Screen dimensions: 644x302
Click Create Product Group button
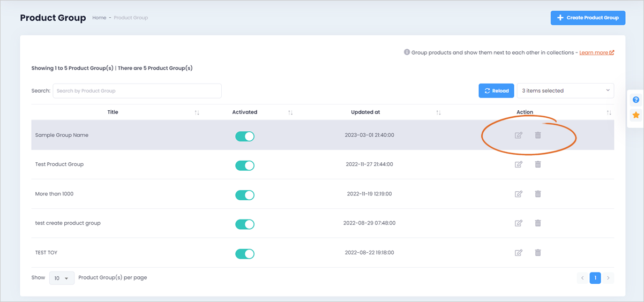[x=588, y=18]
